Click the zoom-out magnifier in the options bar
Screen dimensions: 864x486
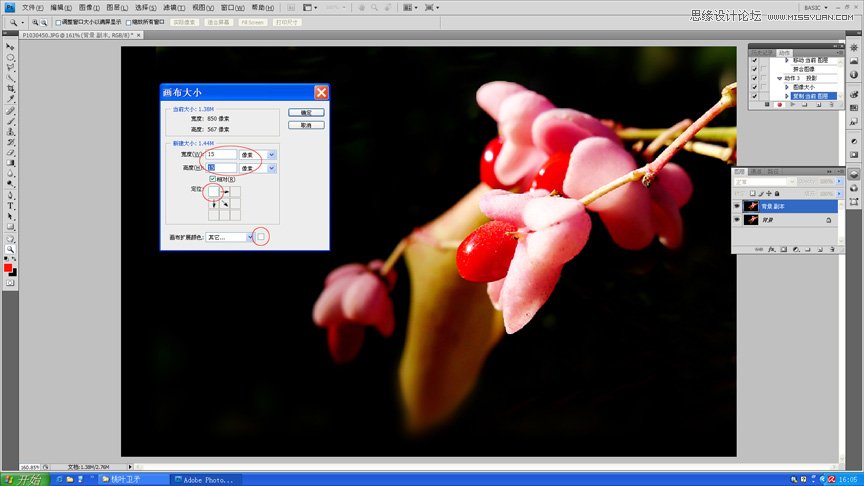coord(44,23)
